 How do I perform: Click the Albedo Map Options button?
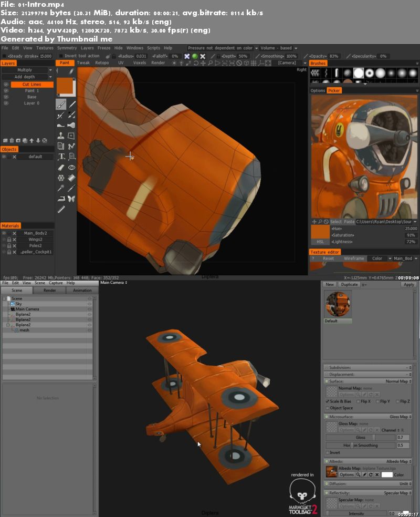click(346, 474)
